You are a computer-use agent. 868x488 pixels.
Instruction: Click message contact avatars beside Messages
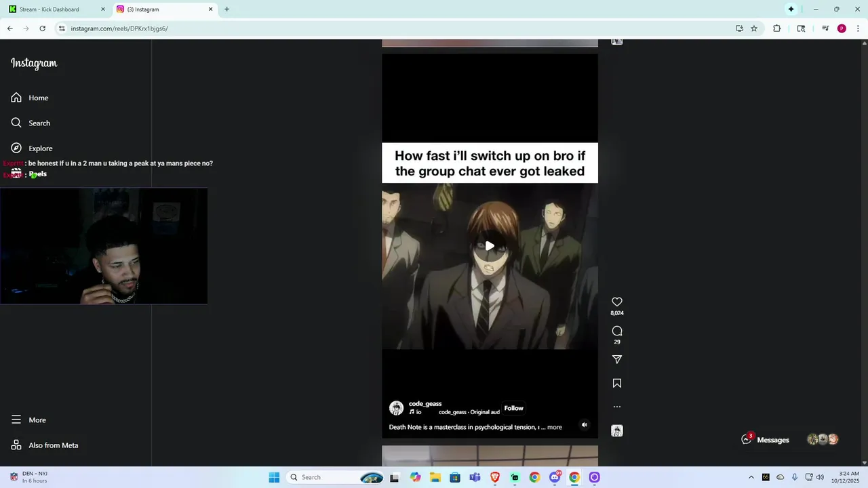(x=823, y=439)
